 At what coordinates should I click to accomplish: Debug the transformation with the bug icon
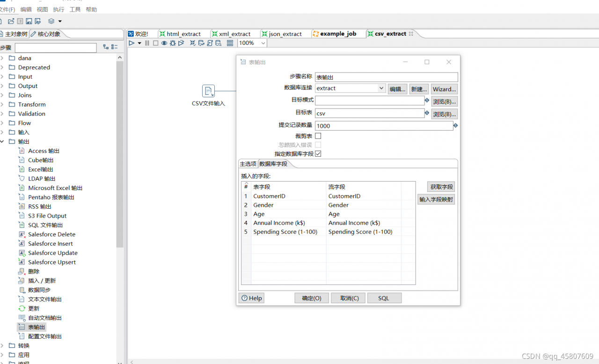173,43
